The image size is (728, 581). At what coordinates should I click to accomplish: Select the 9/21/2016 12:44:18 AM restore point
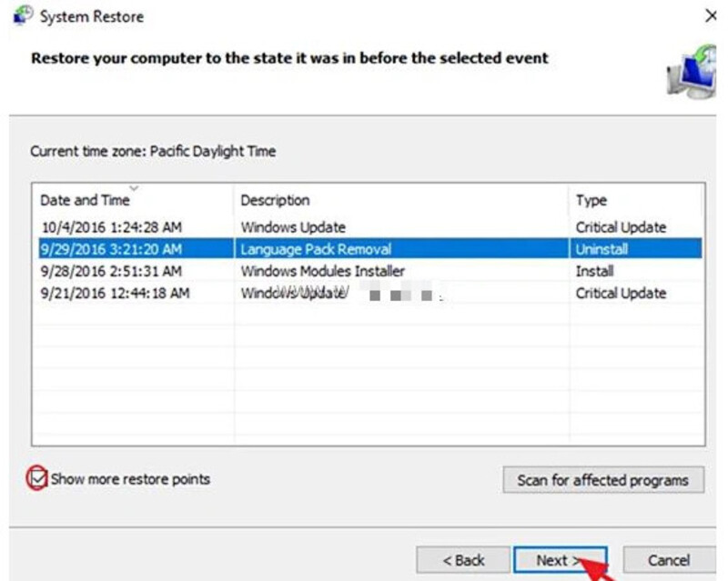(370, 294)
